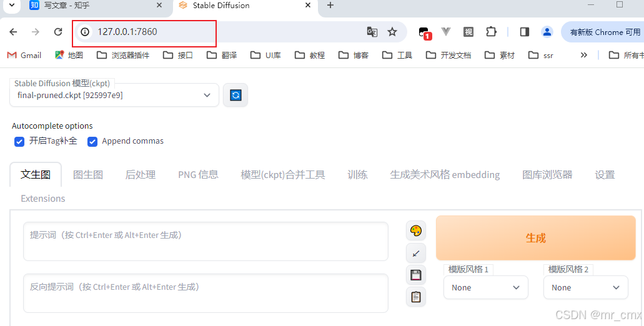Open the 模版风格 2 dropdown

[586, 287]
